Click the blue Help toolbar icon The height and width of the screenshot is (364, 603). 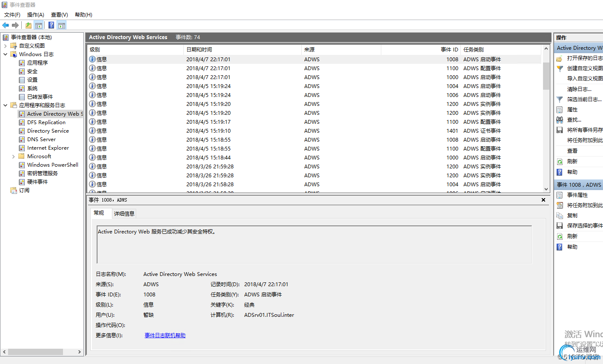click(51, 25)
